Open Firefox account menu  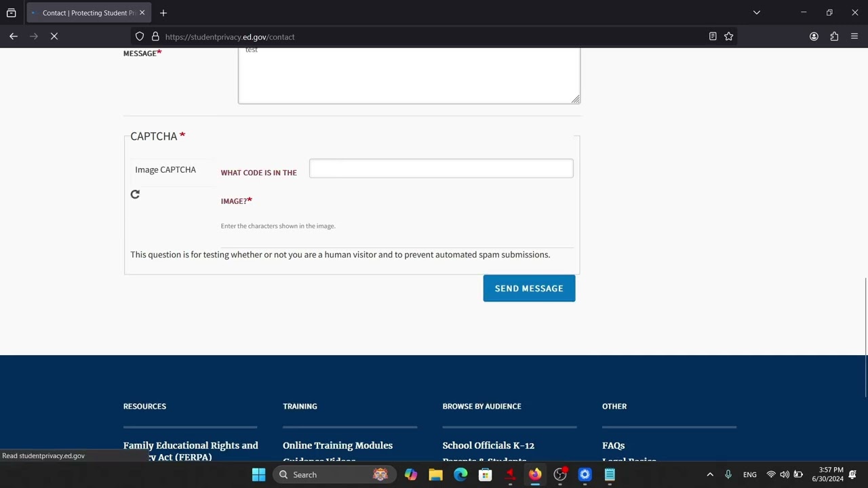coord(814,37)
